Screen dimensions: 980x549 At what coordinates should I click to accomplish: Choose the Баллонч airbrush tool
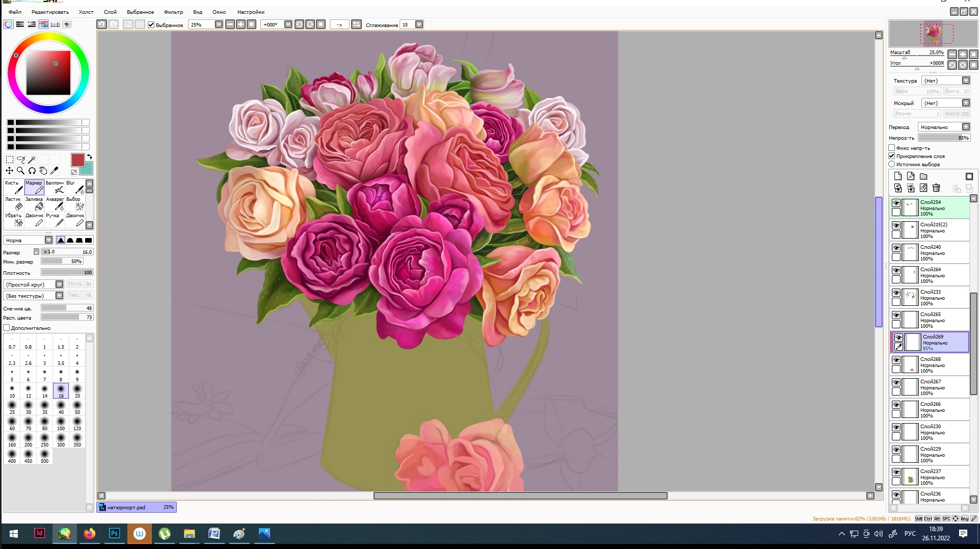click(55, 188)
